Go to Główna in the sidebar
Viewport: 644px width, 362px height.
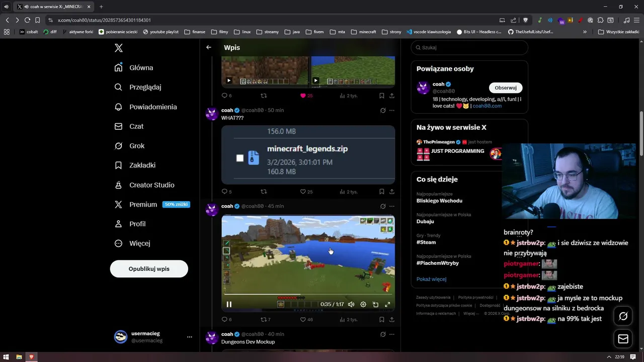point(134,67)
